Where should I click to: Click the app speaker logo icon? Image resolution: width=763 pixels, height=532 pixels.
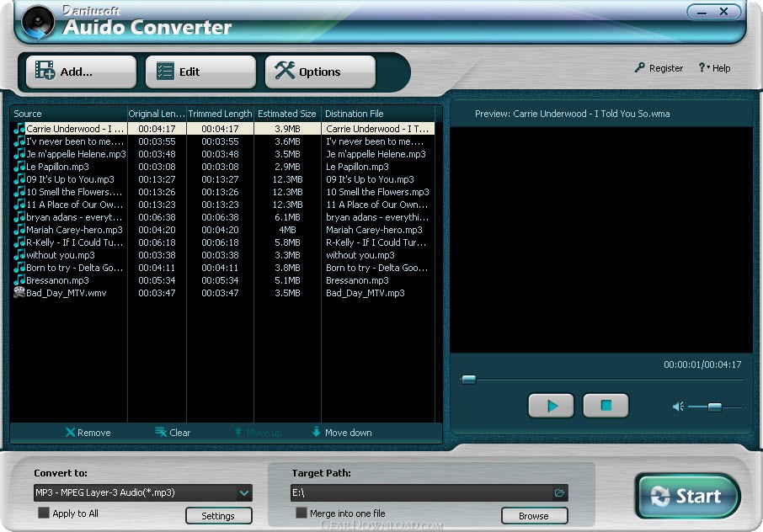click(38, 23)
